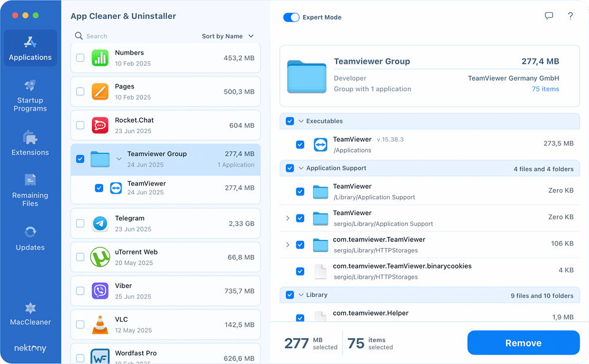Viewport: 589px width, 364px height.
Task: Toggle Expert Mode switch
Action: (x=291, y=17)
